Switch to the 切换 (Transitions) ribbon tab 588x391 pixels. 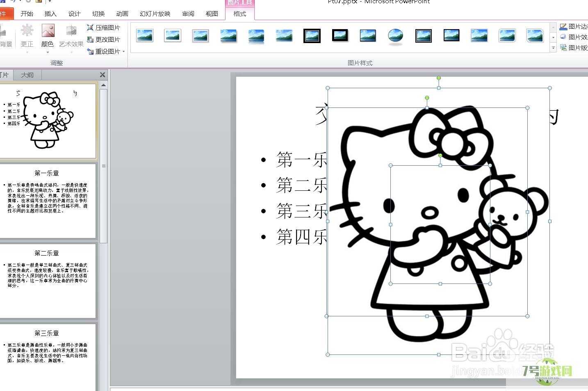click(x=98, y=14)
